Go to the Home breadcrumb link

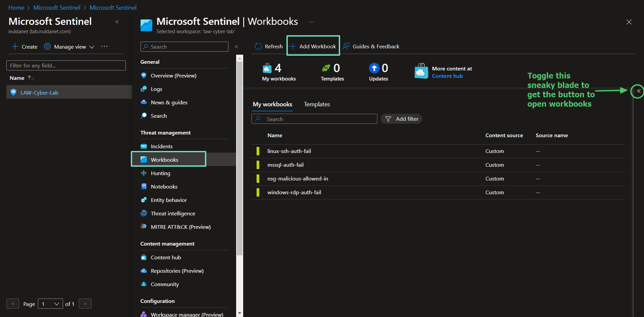pyautogui.click(x=16, y=7)
